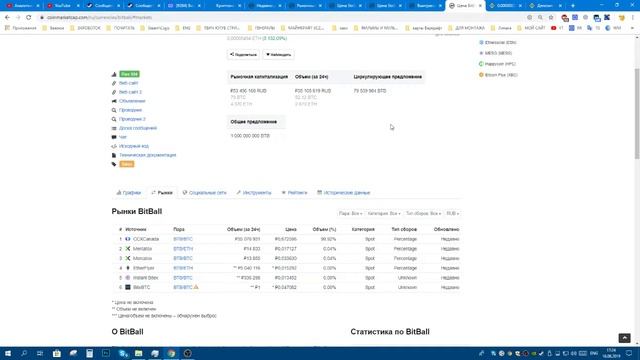Switch to the Социальные сети tab
Screen dimensions: 640x360
point(204,193)
